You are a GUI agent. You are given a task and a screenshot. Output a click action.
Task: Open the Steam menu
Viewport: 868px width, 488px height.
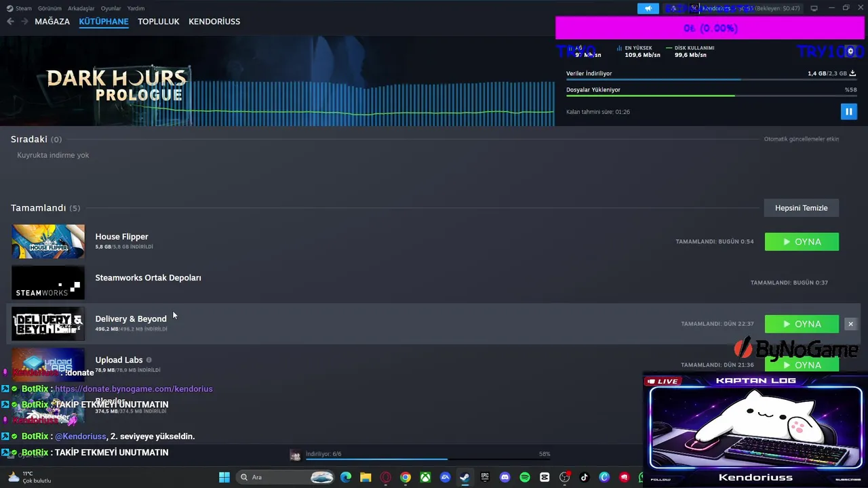click(19, 8)
